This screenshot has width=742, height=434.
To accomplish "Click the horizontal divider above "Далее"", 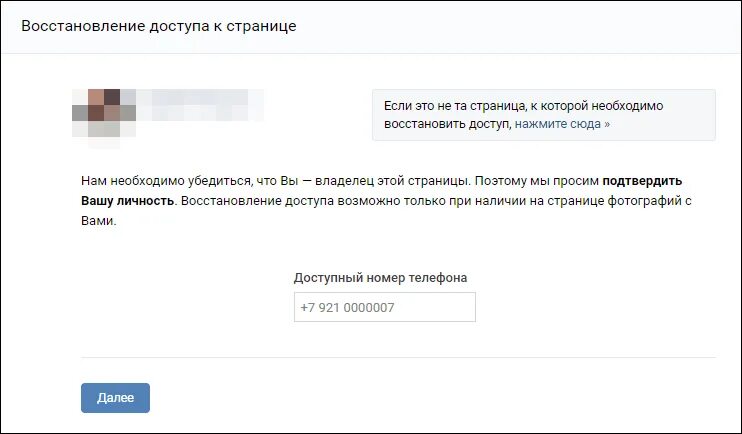I will (398, 357).
